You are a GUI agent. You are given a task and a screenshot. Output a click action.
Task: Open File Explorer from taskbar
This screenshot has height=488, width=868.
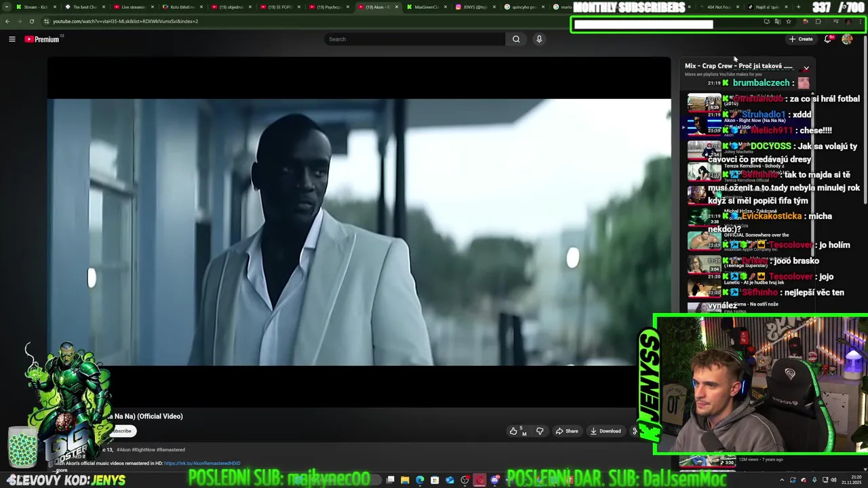(x=405, y=481)
